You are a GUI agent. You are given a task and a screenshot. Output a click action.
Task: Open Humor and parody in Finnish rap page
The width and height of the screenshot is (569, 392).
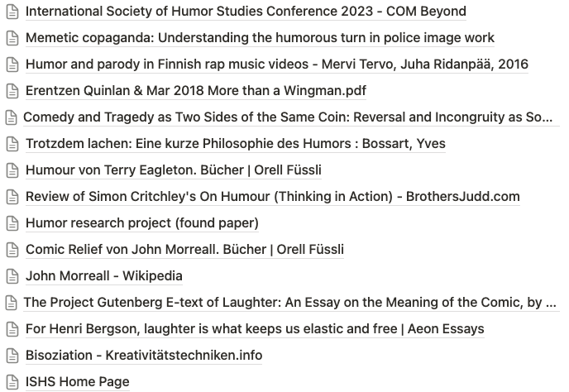(x=276, y=64)
